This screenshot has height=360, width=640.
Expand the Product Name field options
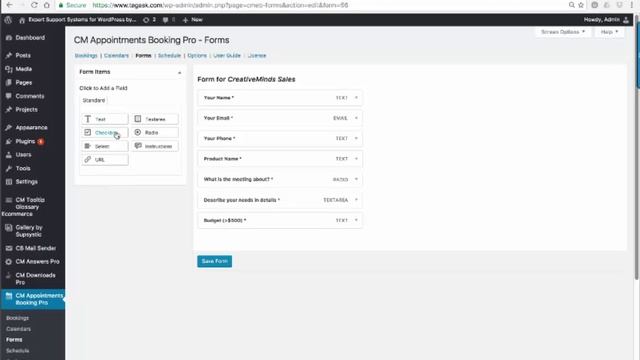[x=356, y=159]
